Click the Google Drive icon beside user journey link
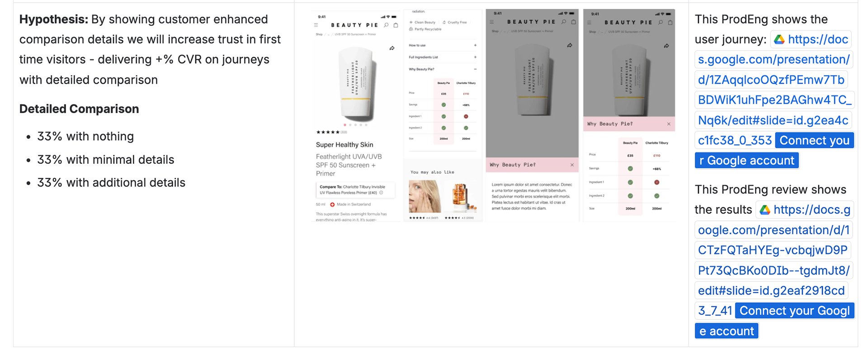 click(779, 40)
